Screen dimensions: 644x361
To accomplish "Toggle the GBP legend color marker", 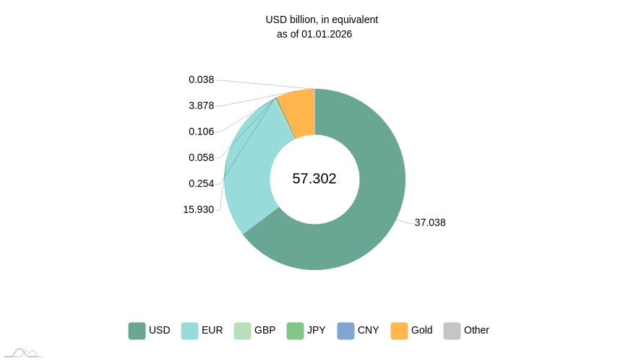I will tap(242, 331).
